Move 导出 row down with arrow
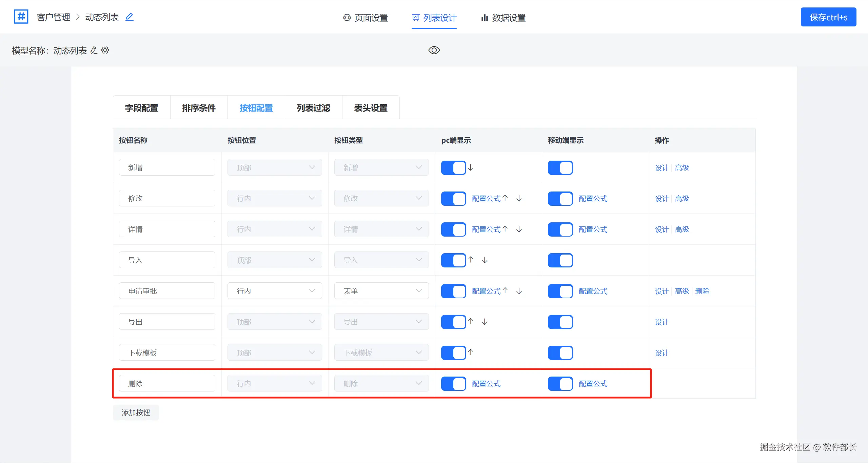868x463 pixels. tap(485, 322)
